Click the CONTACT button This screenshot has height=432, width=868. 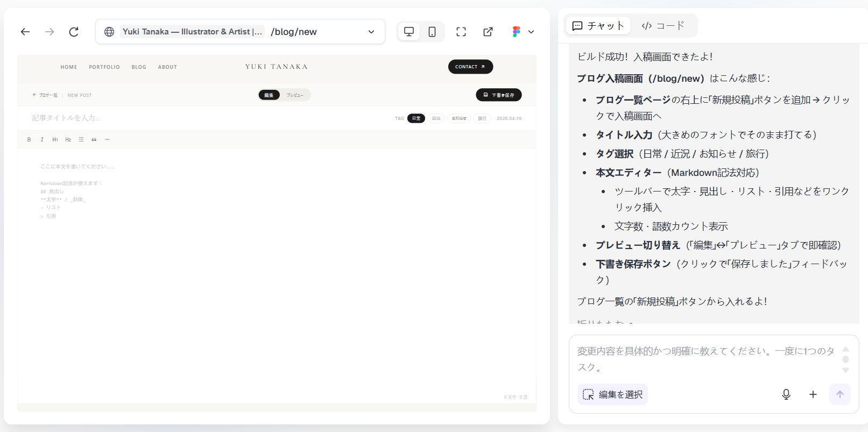click(470, 67)
